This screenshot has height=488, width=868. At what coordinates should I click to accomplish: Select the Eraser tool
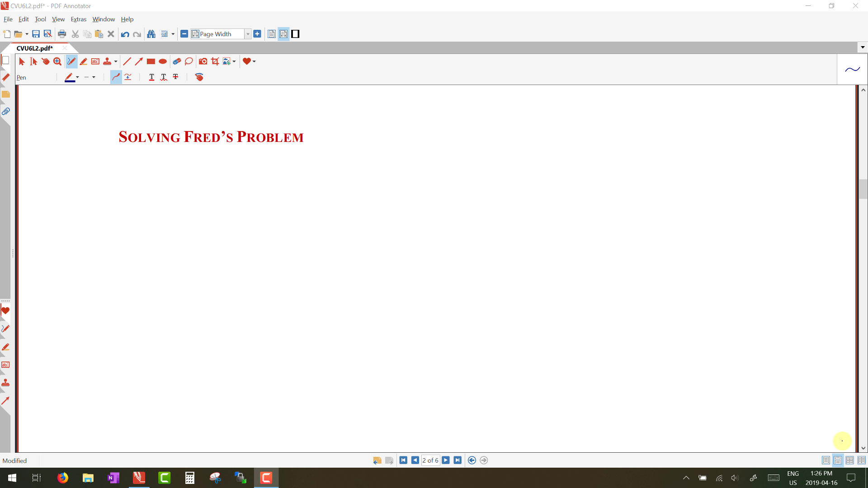click(177, 61)
